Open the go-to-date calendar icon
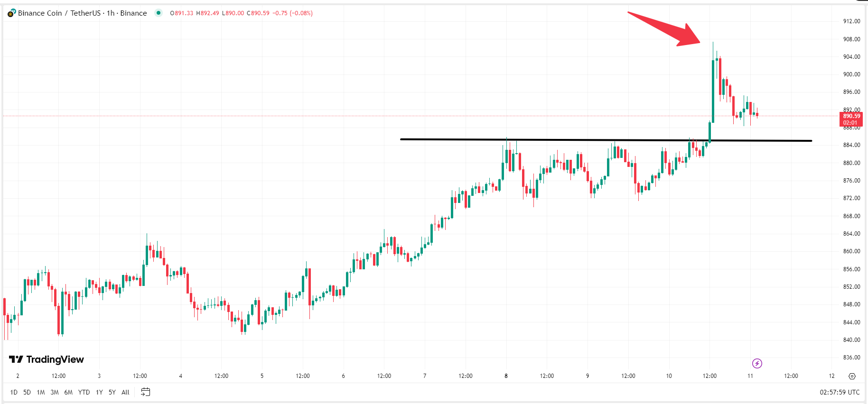 tap(146, 392)
